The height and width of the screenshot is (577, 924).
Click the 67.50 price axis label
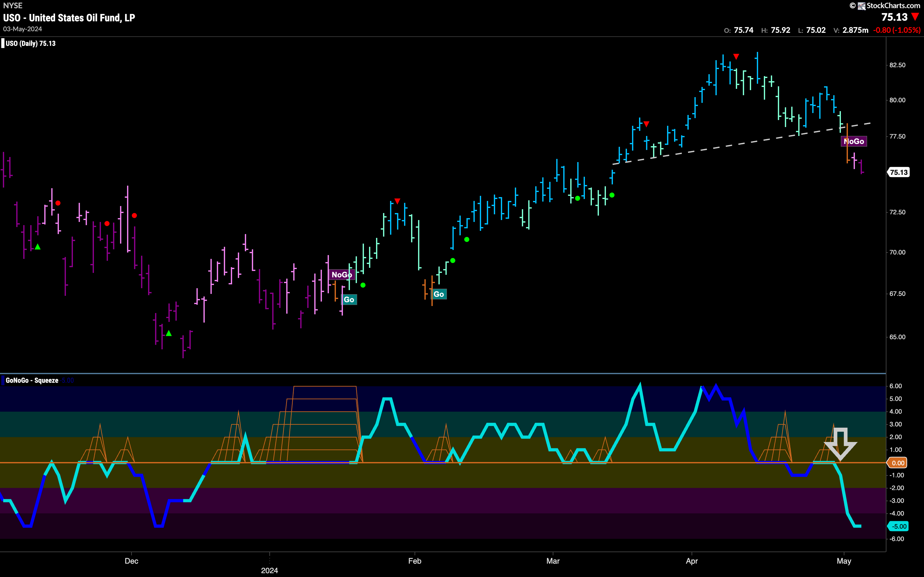[897, 294]
